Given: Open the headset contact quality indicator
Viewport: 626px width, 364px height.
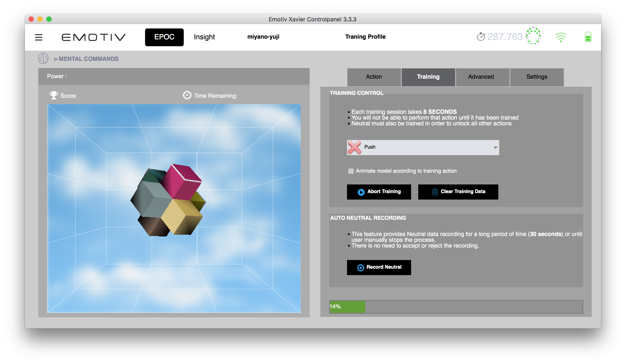Looking at the screenshot, I should (533, 36).
